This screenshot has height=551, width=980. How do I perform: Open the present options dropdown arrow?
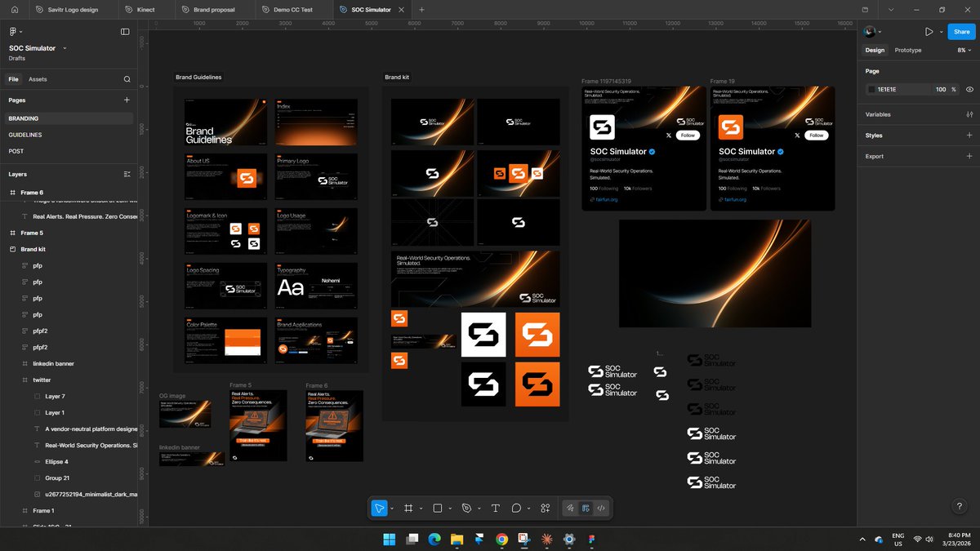click(x=941, y=32)
